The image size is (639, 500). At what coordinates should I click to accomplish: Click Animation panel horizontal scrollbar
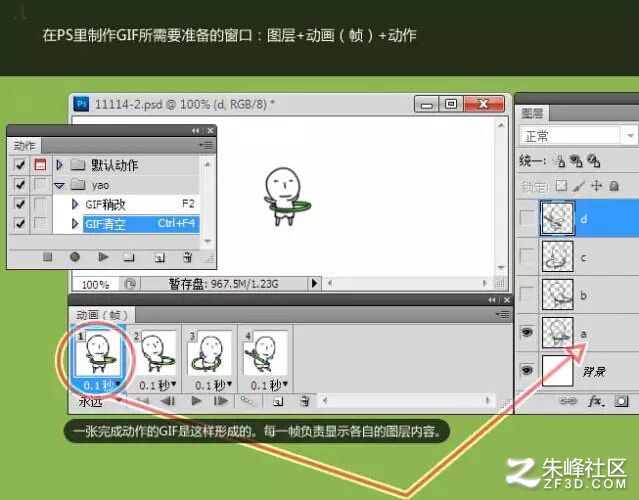[406, 401]
